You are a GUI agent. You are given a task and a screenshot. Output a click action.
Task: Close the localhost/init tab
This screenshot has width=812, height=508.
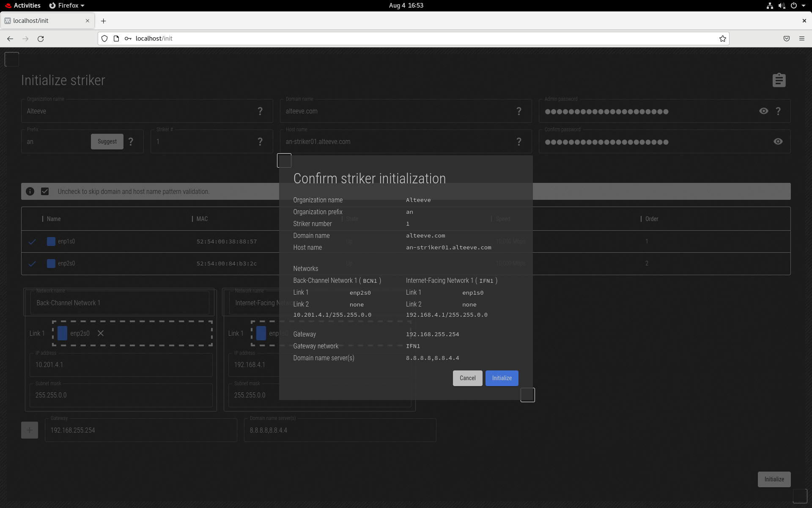coord(88,21)
